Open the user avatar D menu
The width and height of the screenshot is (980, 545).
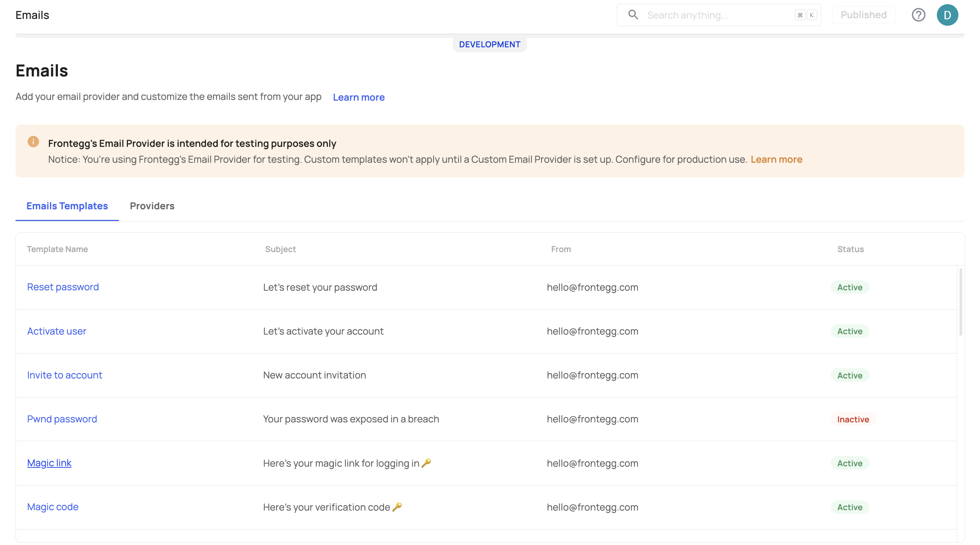(x=947, y=15)
